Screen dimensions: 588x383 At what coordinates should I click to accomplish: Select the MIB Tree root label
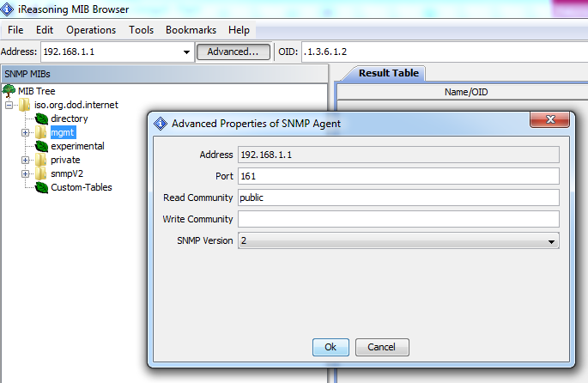tap(37, 91)
